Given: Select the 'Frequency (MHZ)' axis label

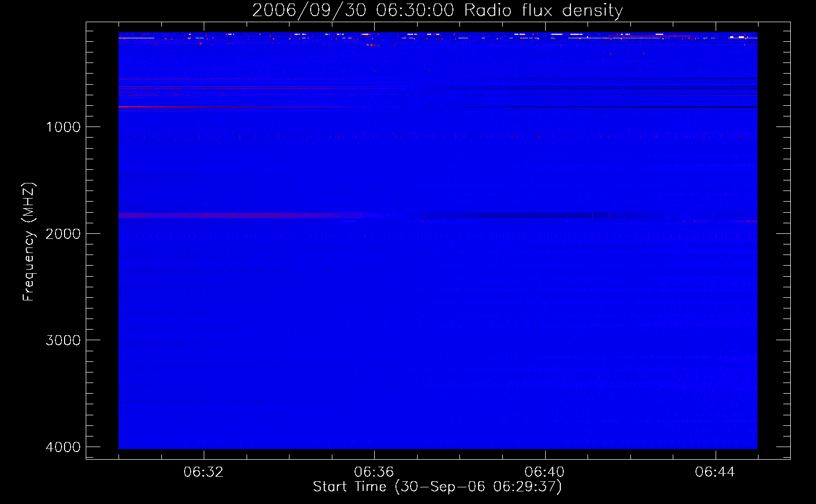Looking at the screenshot, I should coord(29,242).
